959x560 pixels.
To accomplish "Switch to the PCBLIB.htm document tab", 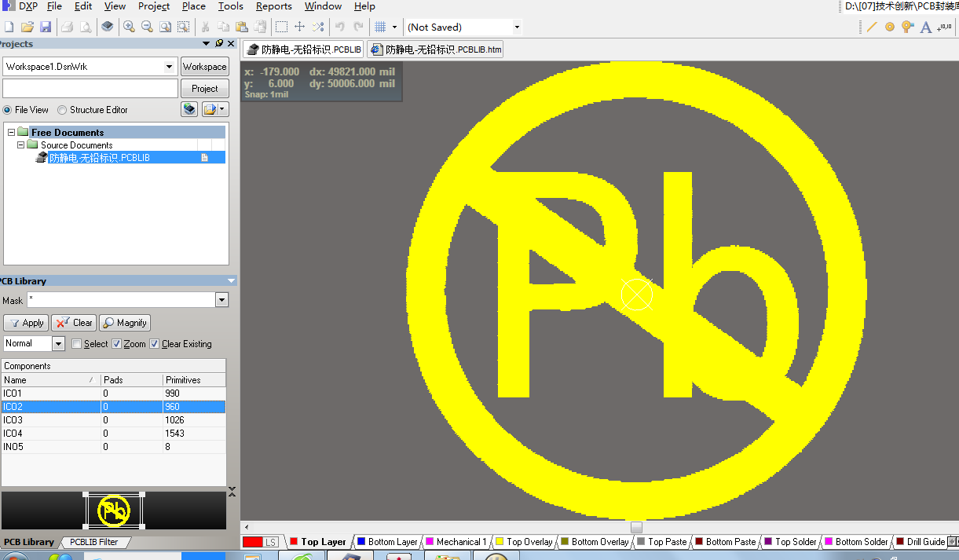I will tap(435, 49).
